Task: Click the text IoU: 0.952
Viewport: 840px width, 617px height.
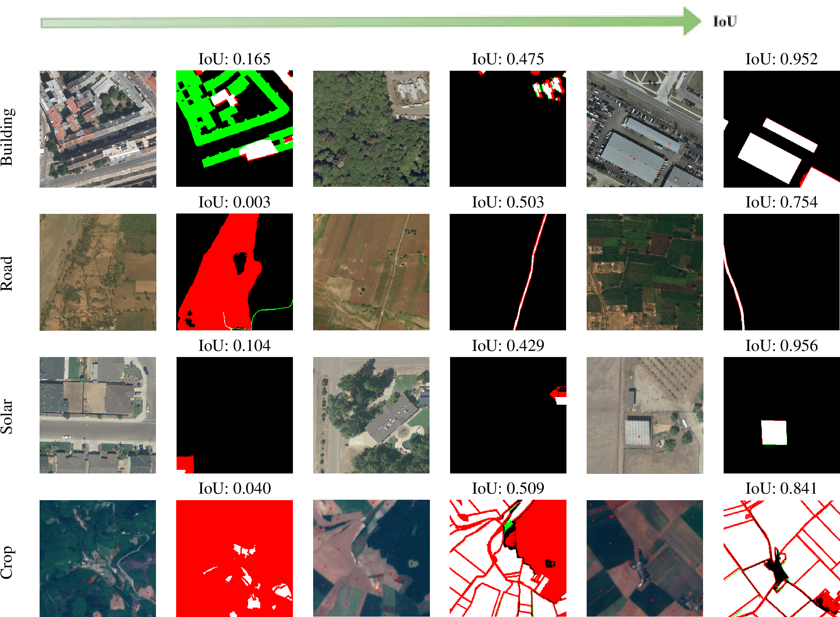Action: click(x=781, y=59)
